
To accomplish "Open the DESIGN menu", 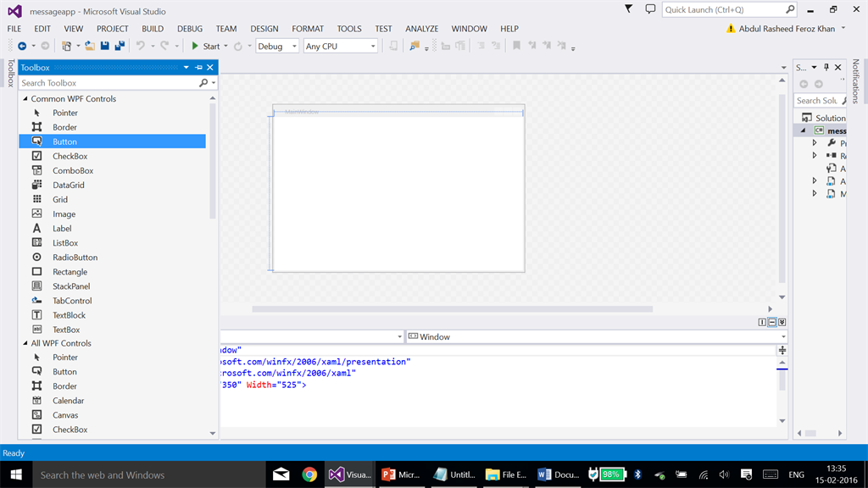I will click(x=264, y=29).
